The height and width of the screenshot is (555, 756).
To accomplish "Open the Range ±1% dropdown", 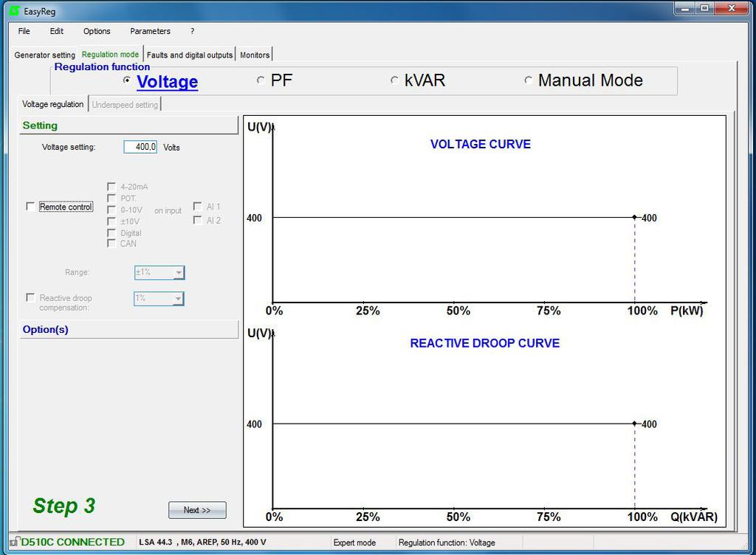I will [159, 272].
